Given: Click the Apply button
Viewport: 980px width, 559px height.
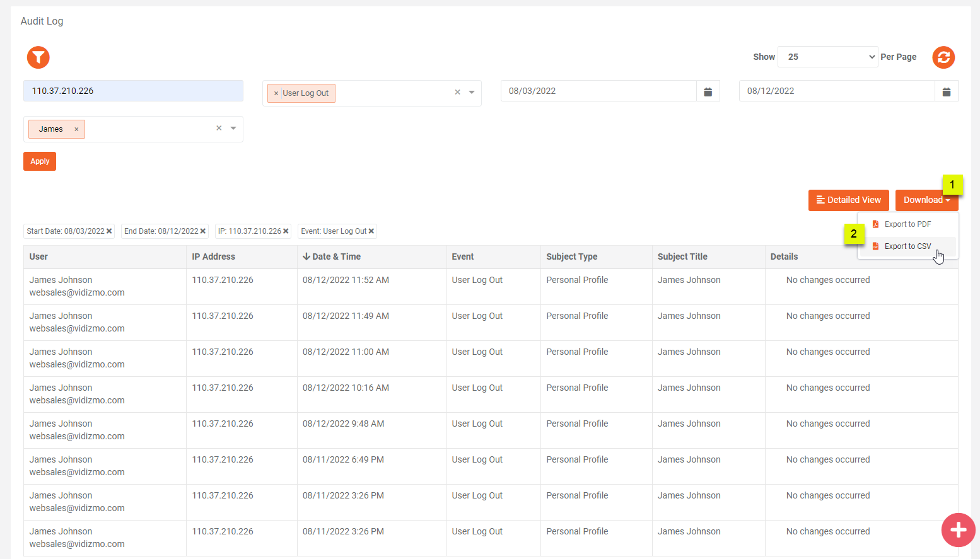Looking at the screenshot, I should 40,161.
